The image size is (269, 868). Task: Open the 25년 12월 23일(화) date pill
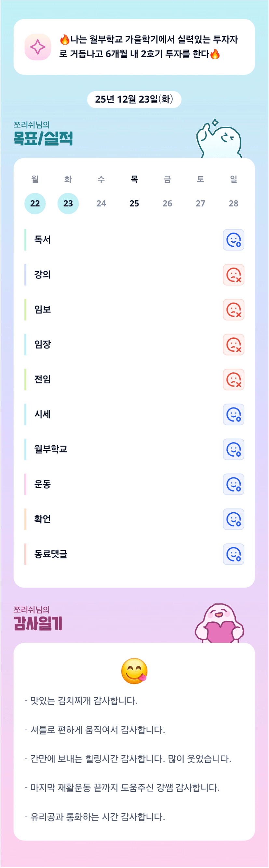[x=134, y=99]
